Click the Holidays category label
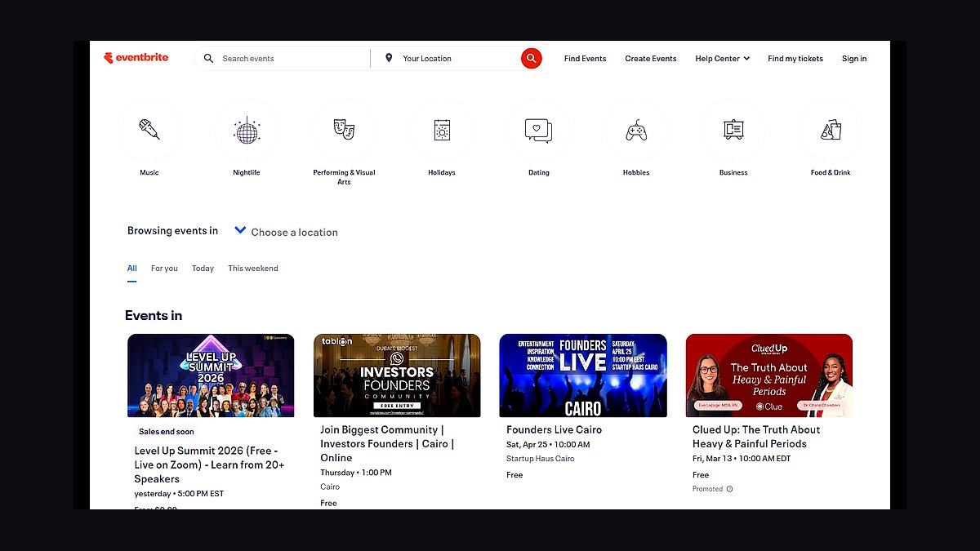Image resolution: width=980 pixels, height=551 pixels. tap(442, 173)
